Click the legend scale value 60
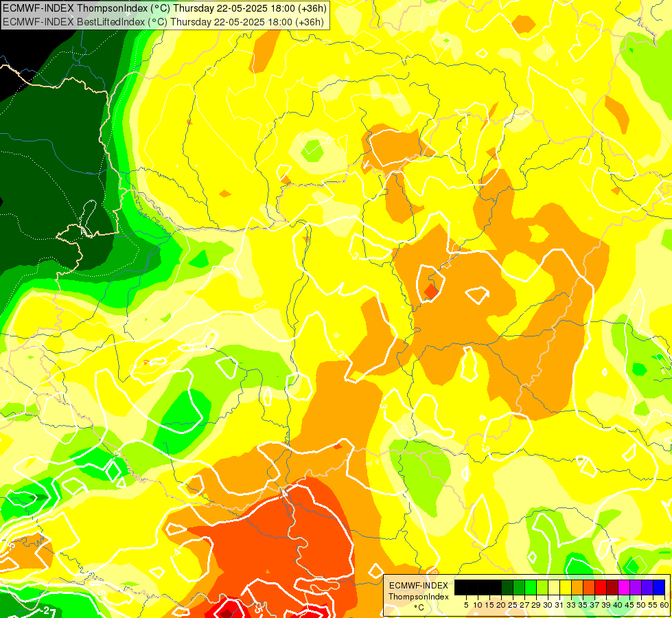The width and height of the screenshot is (672, 618). pyautogui.click(x=664, y=605)
